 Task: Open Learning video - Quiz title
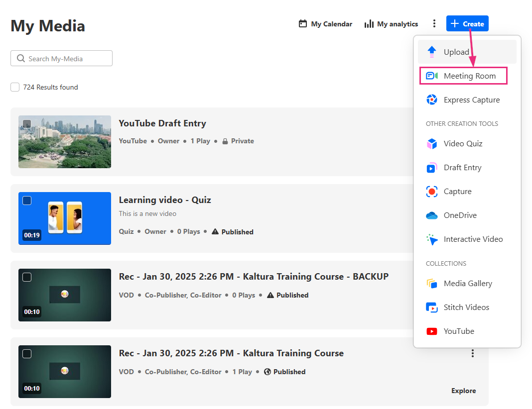click(x=165, y=200)
